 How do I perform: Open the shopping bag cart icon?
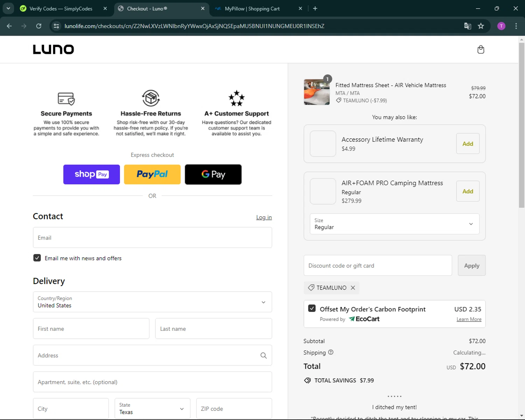(481, 50)
